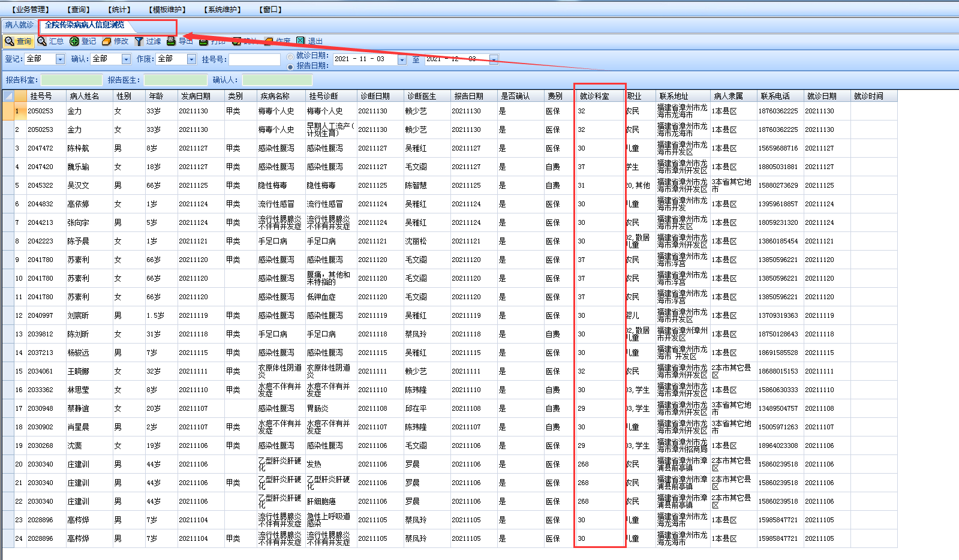959x560 pixels.
Task: Click the 打印 printer toolbar icon
Action: pyautogui.click(x=204, y=41)
